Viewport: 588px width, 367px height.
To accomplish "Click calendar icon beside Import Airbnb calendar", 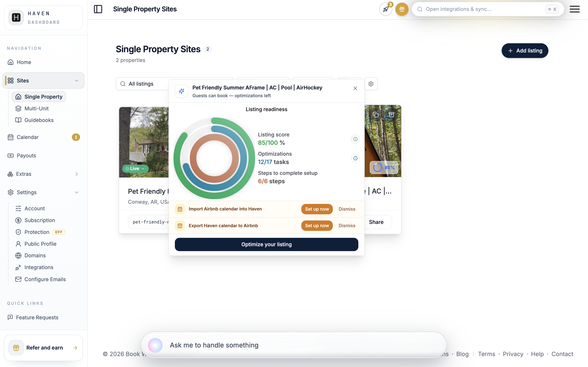I will pos(180,209).
